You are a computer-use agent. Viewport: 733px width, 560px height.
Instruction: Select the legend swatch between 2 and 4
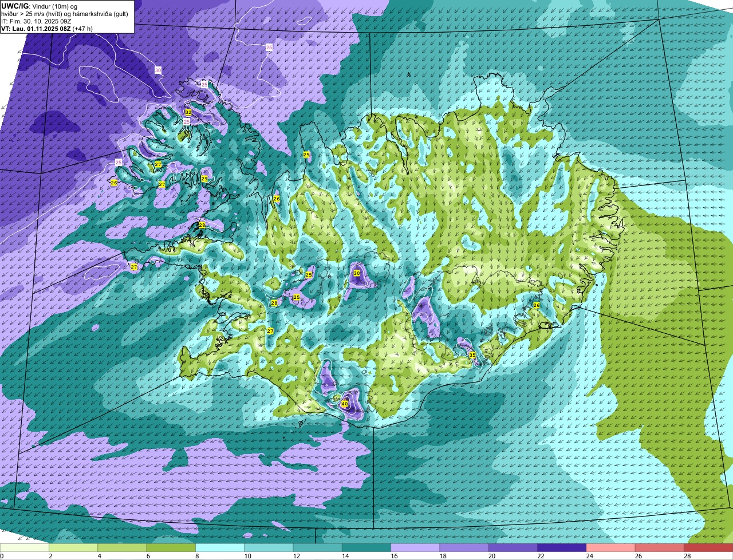73,548
